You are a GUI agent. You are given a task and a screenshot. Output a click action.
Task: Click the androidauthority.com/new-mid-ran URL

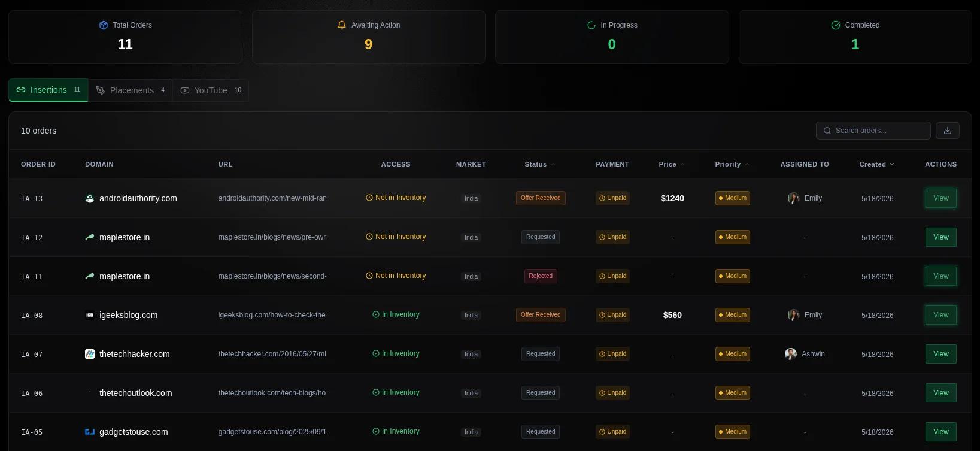[x=272, y=198]
